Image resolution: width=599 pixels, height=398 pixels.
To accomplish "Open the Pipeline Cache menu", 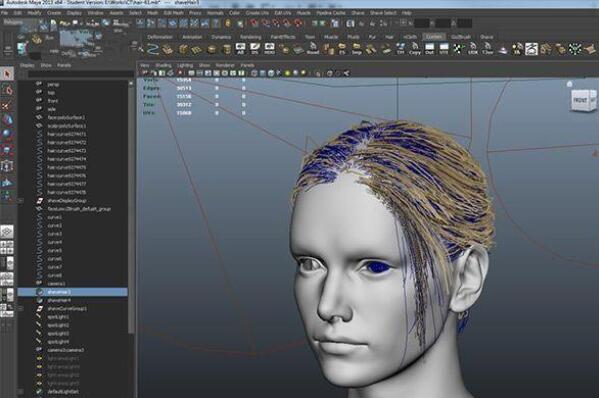I will [330, 13].
